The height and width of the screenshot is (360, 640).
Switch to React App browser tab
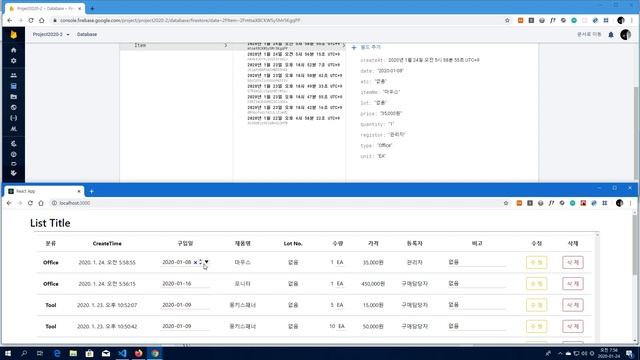coord(44,191)
